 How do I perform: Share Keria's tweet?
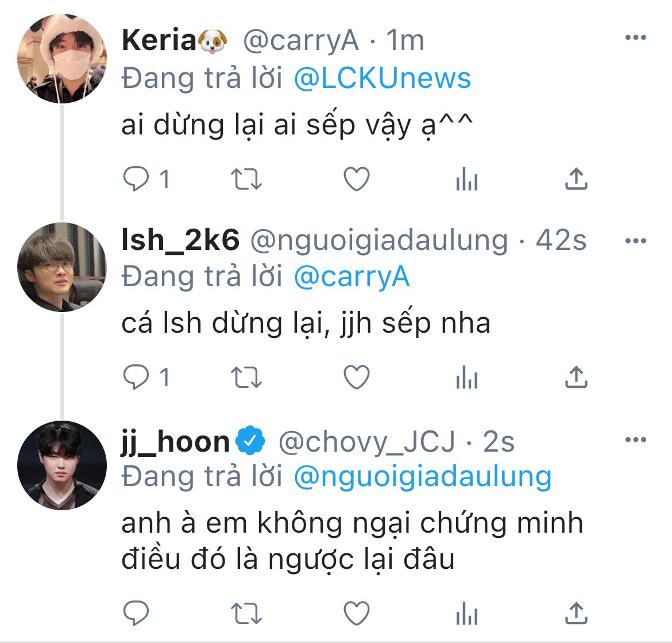point(576,179)
